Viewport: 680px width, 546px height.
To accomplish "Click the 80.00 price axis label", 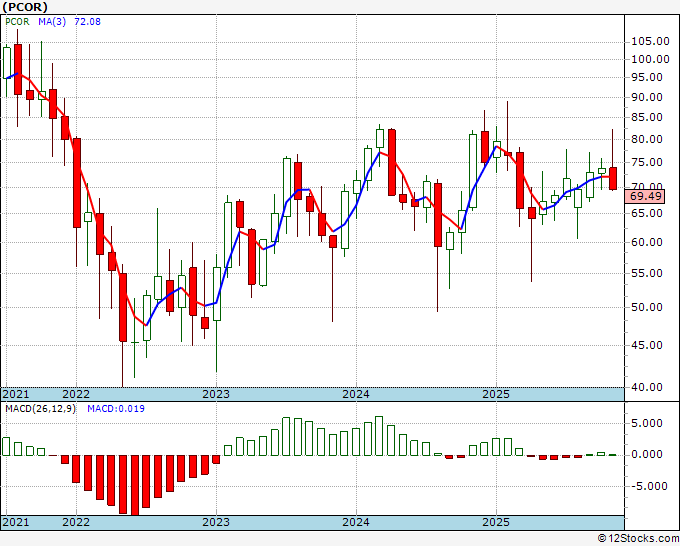I will point(647,139).
